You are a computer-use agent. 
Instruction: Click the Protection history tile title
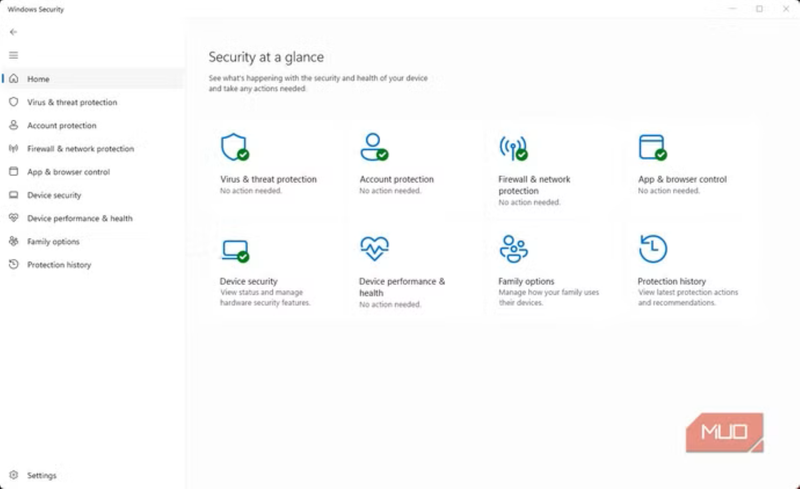coord(671,281)
